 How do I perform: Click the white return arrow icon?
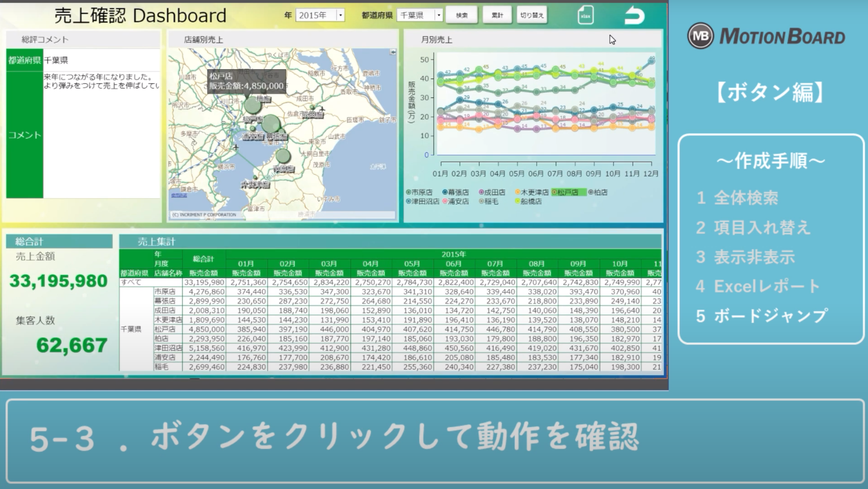(634, 15)
